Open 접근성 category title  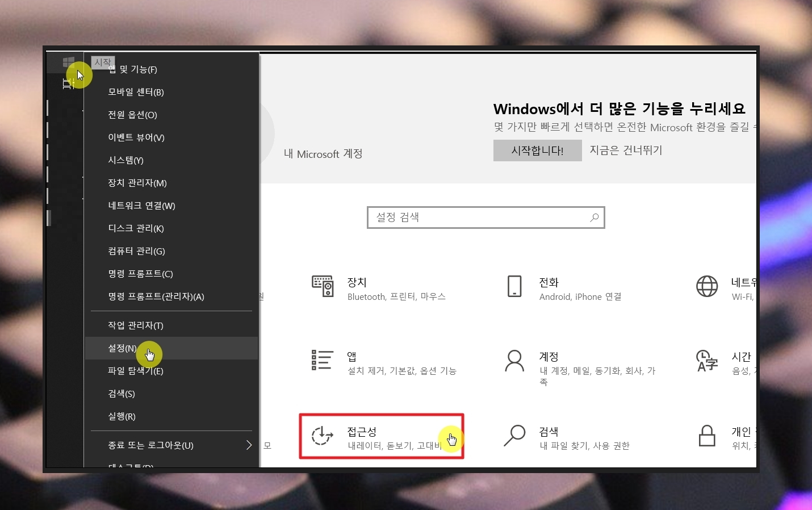(x=362, y=432)
